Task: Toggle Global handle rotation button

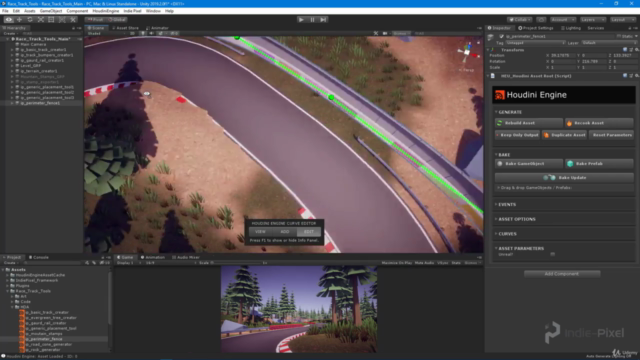Action: 117,20
